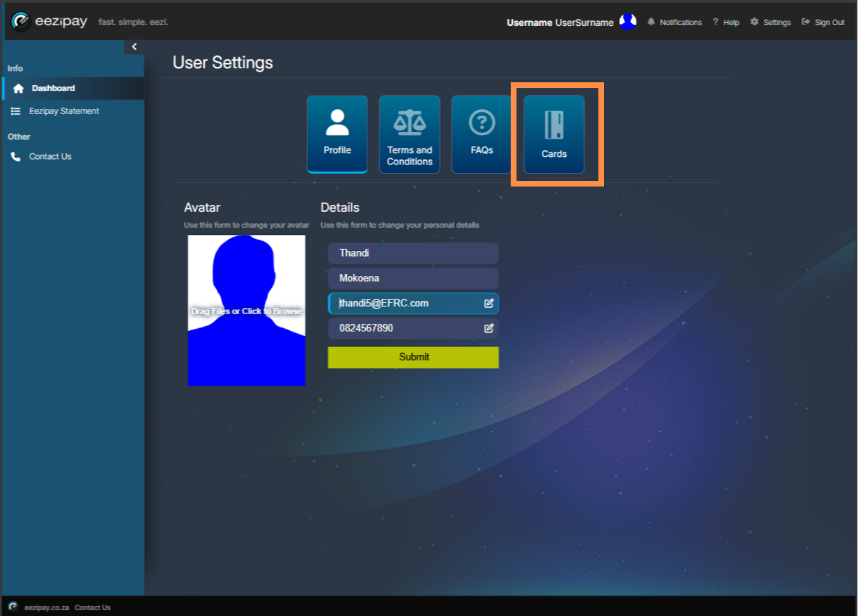Open Contact Us in the sidebar
The height and width of the screenshot is (616, 858).
pyautogui.click(x=73, y=156)
